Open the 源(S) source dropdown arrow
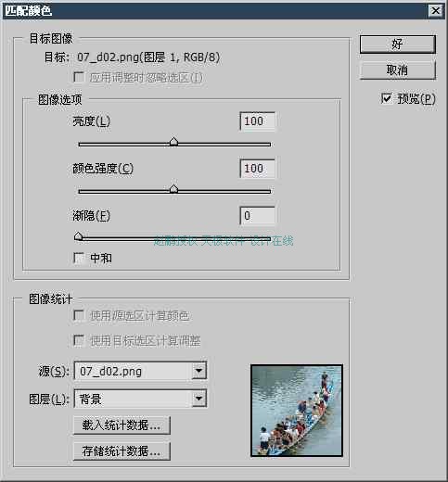This screenshot has height=482, width=448. tap(198, 371)
